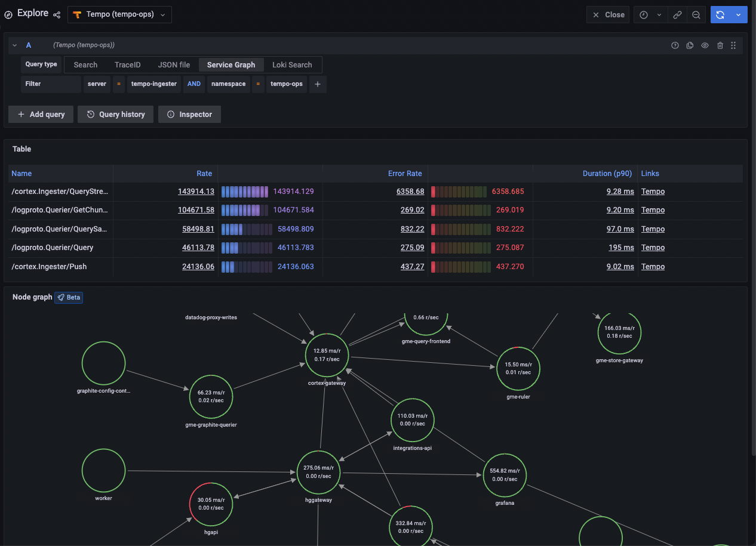The width and height of the screenshot is (756, 546).
Task: Add a new filter condition with the plus icon
Action: 317,84
